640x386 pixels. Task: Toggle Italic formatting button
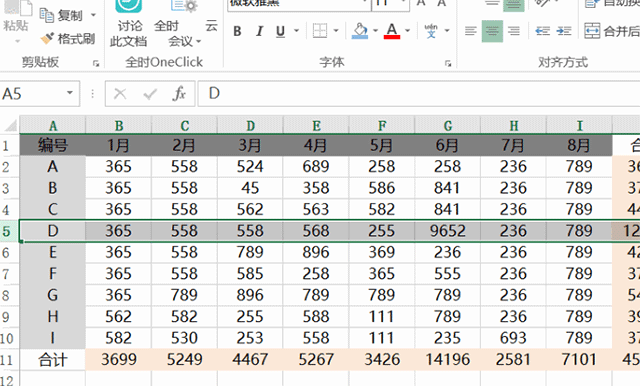[259, 31]
